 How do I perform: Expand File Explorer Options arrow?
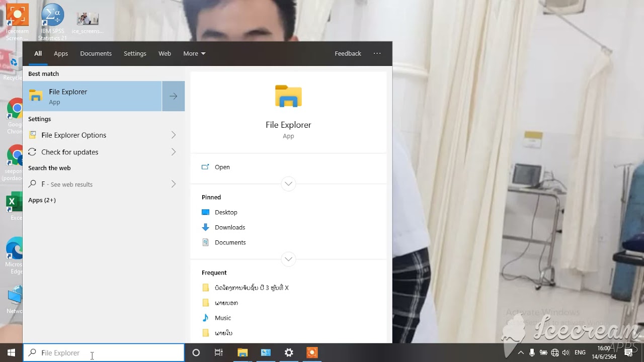click(x=174, y=135)
